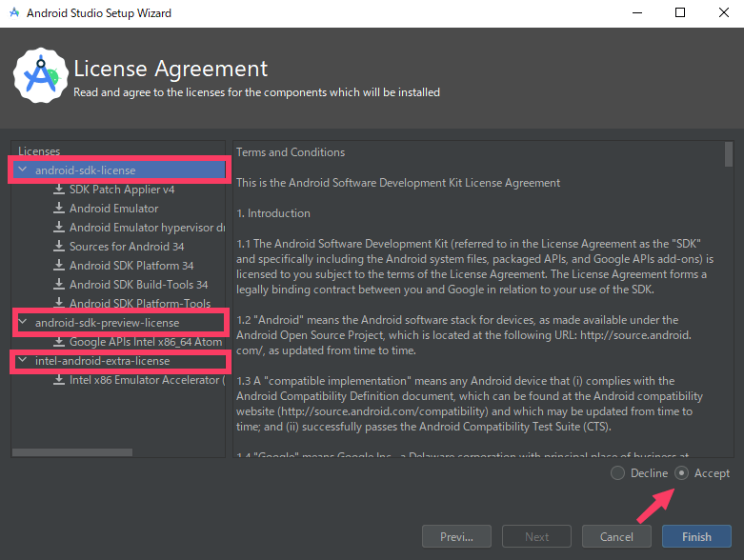Collapse the android-sdk-license group
The height and width of the screenshot is (560, 744).
pos(22,170)
